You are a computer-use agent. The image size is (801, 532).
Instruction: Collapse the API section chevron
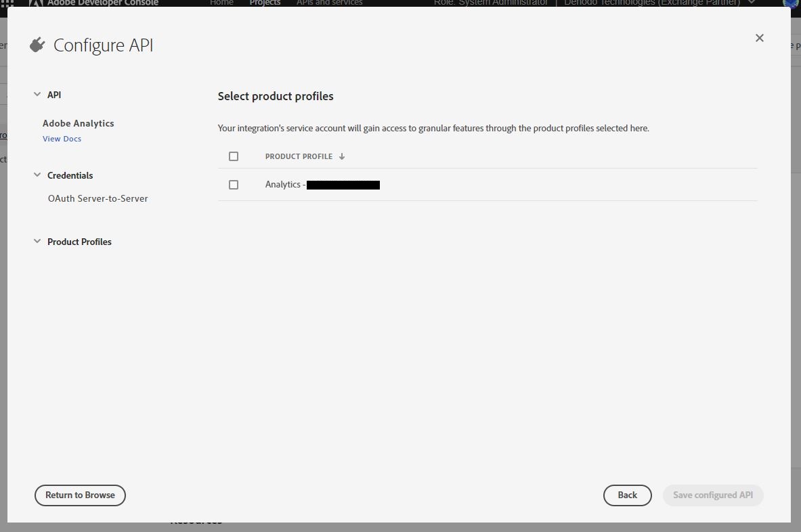pyautogui.click(x=37, y=95)
